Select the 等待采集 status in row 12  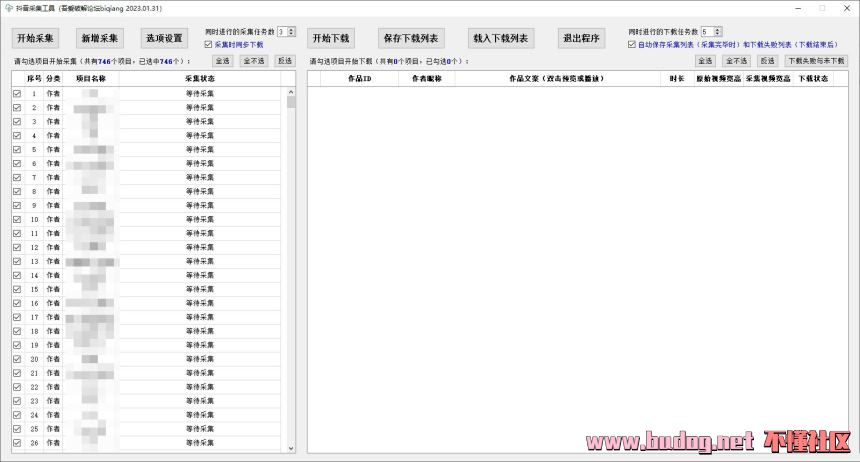[x=200, y=247]
